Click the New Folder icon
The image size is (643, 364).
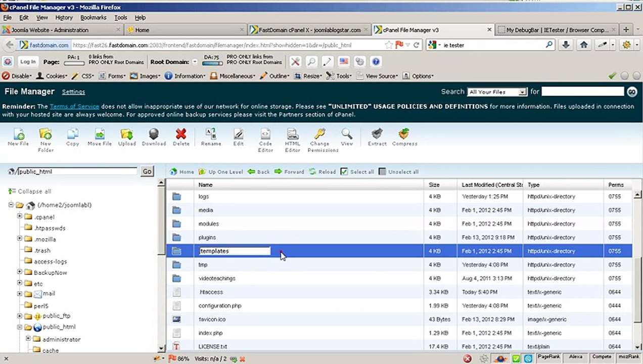(45, 134)
